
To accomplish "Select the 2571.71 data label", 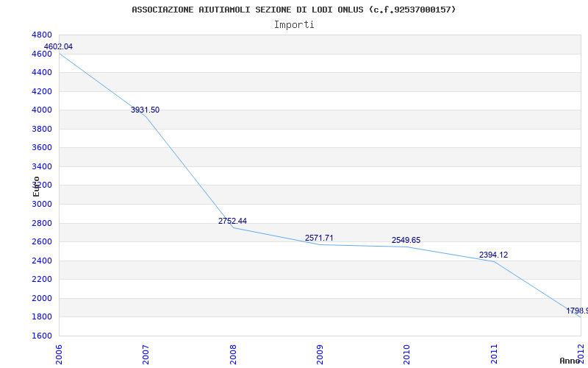I will coord(319,238).
